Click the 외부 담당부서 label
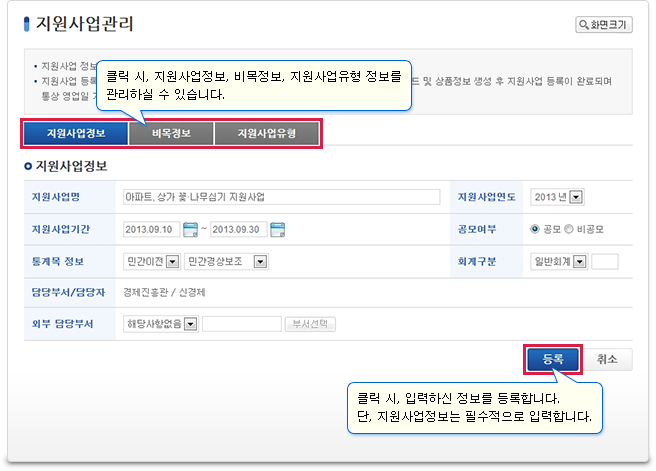This screenshot has width=656, height=471. (62, 324)
